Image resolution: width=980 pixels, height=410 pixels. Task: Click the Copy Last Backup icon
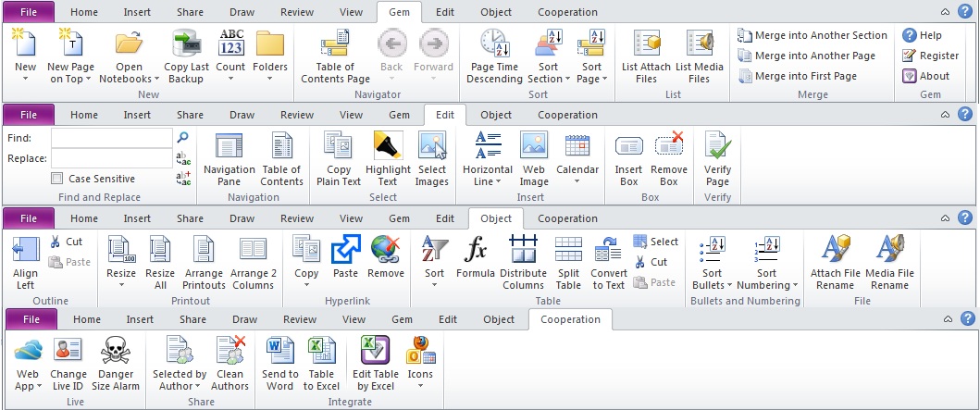click(x=186, y=43)
